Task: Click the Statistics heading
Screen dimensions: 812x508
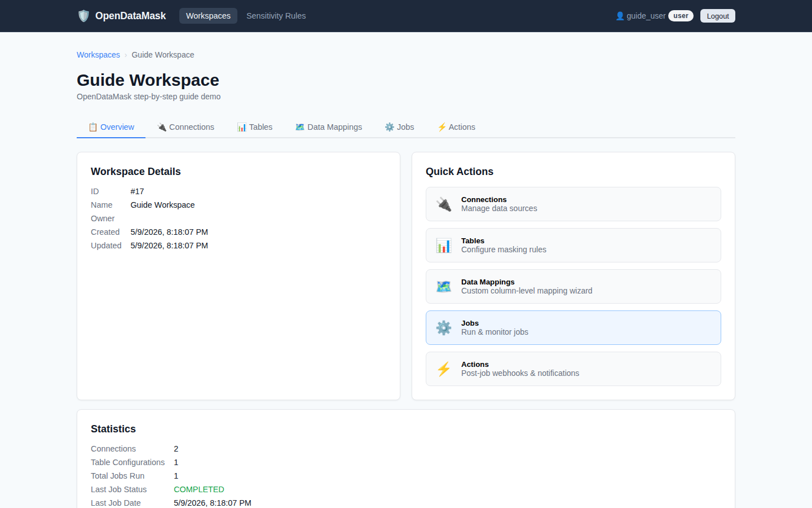Action: click(x=113, y=429)
